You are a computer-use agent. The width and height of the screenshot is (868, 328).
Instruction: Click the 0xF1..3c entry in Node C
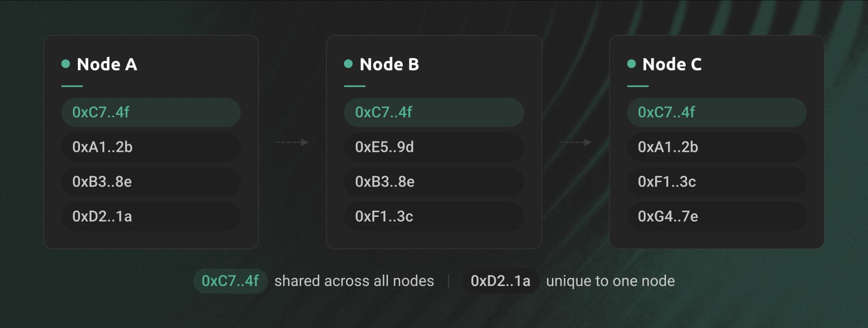tap(716, 182)
